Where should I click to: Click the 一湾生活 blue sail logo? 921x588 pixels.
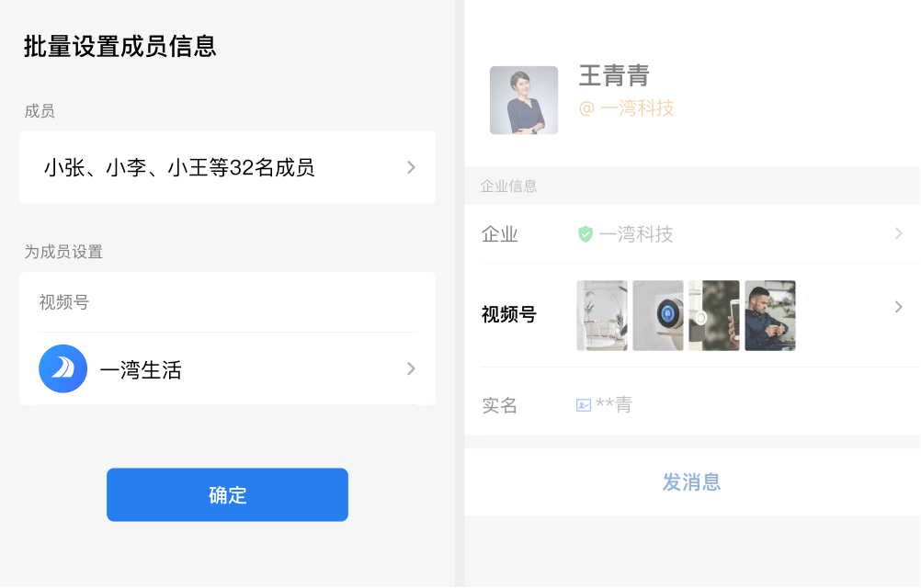click(x=63, y=368)
